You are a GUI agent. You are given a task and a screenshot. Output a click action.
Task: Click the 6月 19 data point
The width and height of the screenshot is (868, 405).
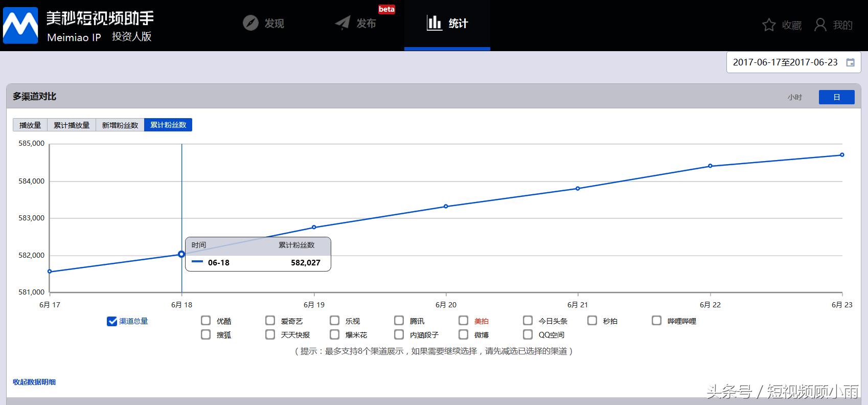tap(314, 227)
